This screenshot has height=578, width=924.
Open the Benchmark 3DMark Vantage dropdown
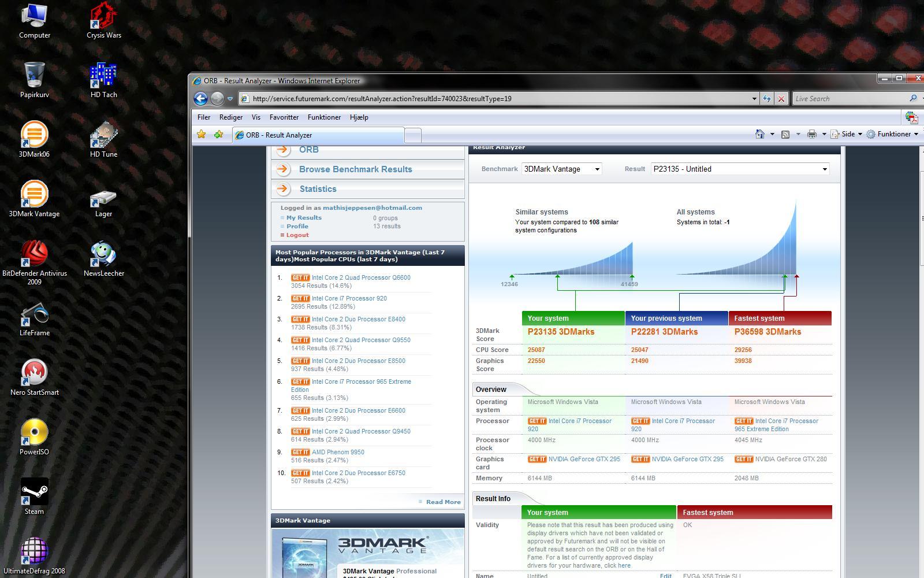click(561, 169)
